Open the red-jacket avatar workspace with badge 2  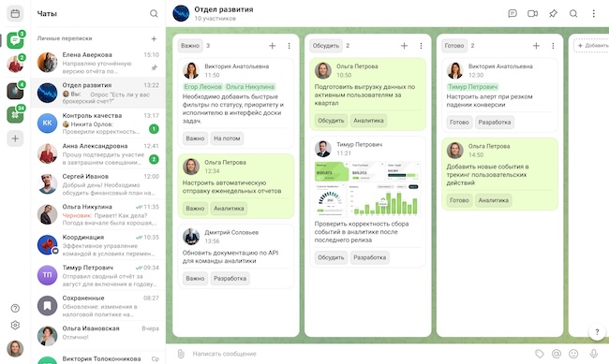point(15,65)
